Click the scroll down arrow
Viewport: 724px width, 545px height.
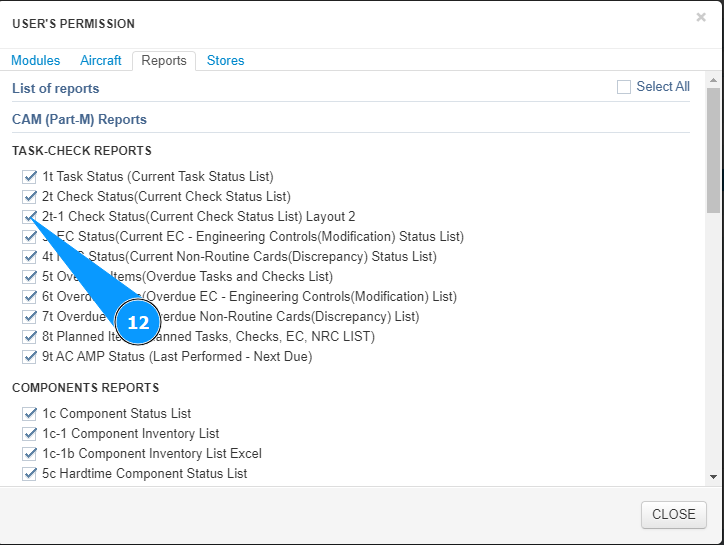(x=713, y=477)
